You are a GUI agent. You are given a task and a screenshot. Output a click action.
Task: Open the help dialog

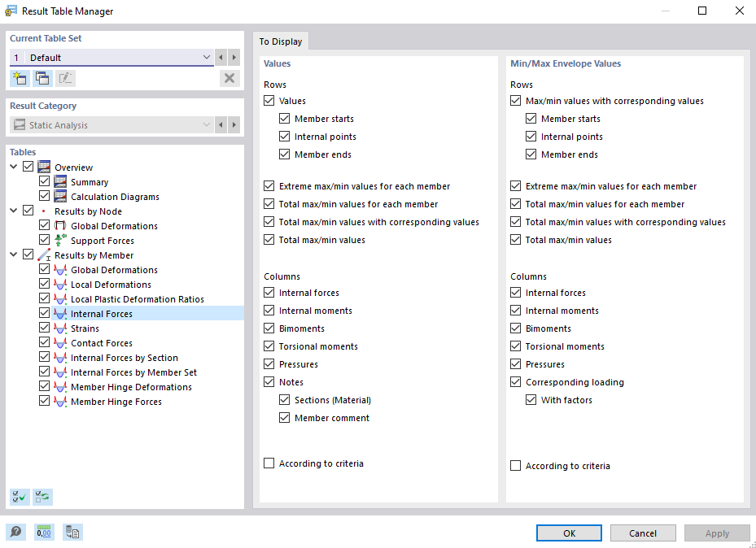pos(16,532)
